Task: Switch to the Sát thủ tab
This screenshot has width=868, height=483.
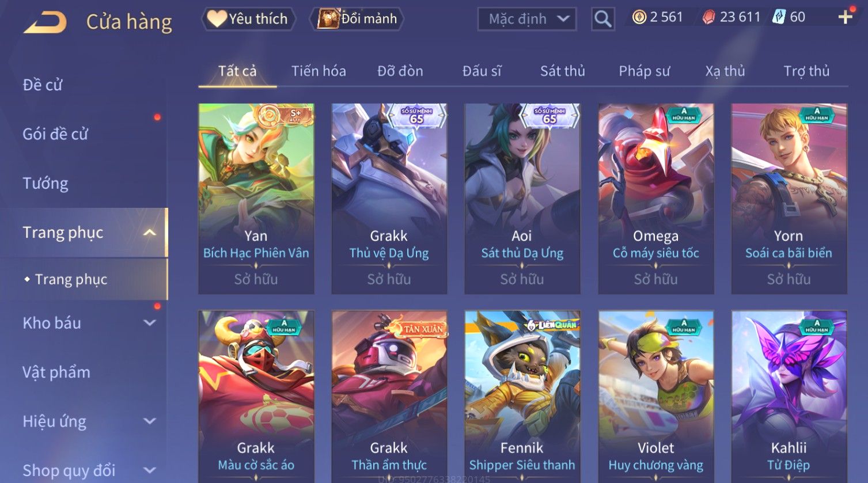Action: [562, 71]
